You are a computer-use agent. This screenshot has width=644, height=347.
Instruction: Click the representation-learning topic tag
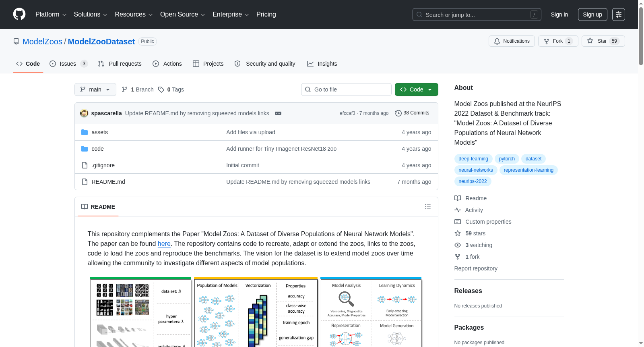pos(528,170)
